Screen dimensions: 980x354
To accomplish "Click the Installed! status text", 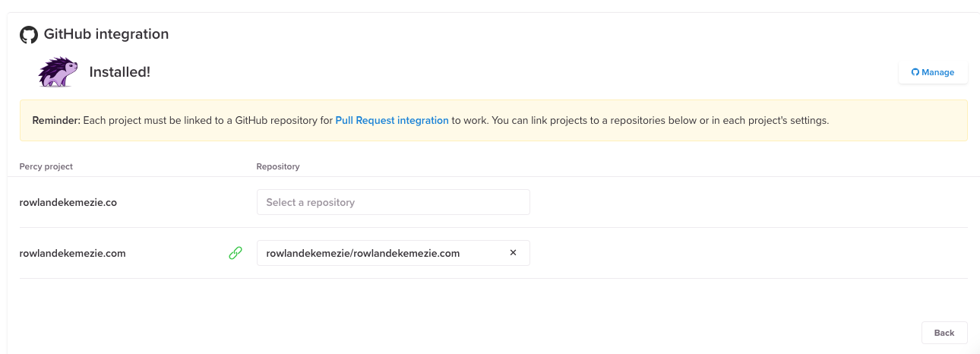I will pos(120,72).
